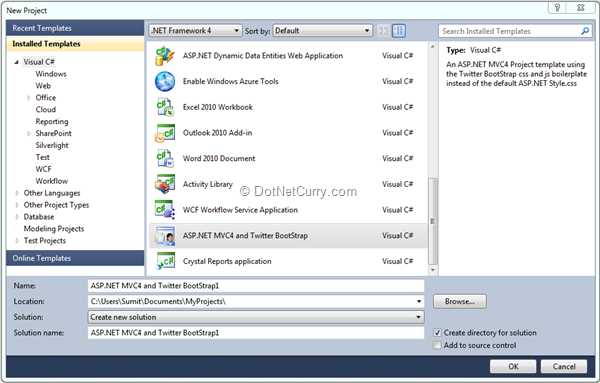Enable Add to source control checkbox
Screen dimensions: 600x383
[437, 346]
